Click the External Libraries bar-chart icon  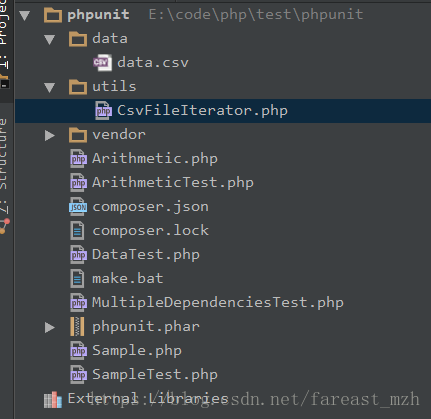pos(53,400)
